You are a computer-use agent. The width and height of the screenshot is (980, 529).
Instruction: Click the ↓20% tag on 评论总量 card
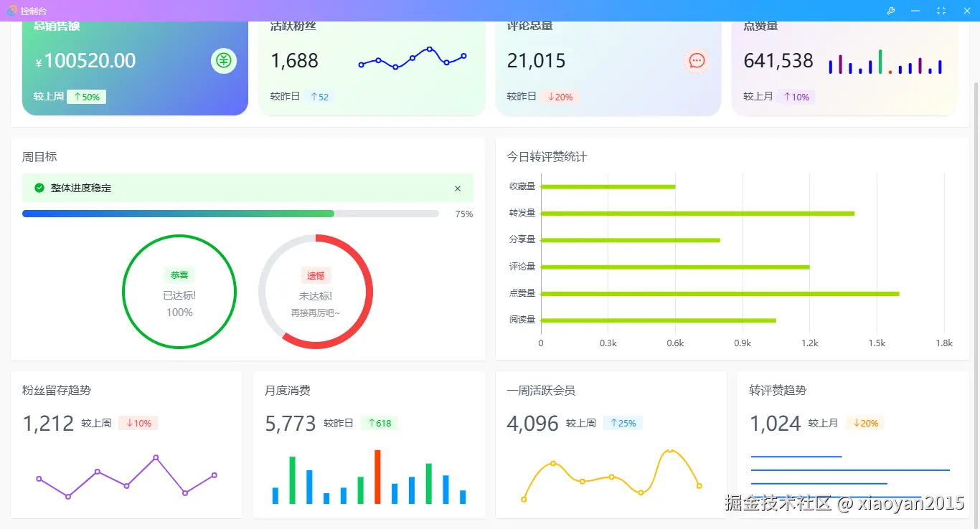pos(560,97)
